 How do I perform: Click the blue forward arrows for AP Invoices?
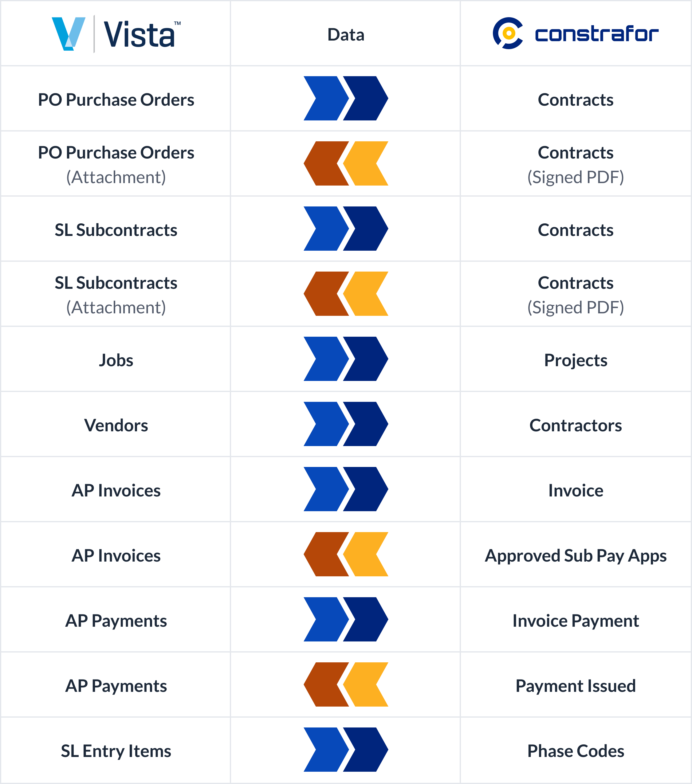(345, 488)
